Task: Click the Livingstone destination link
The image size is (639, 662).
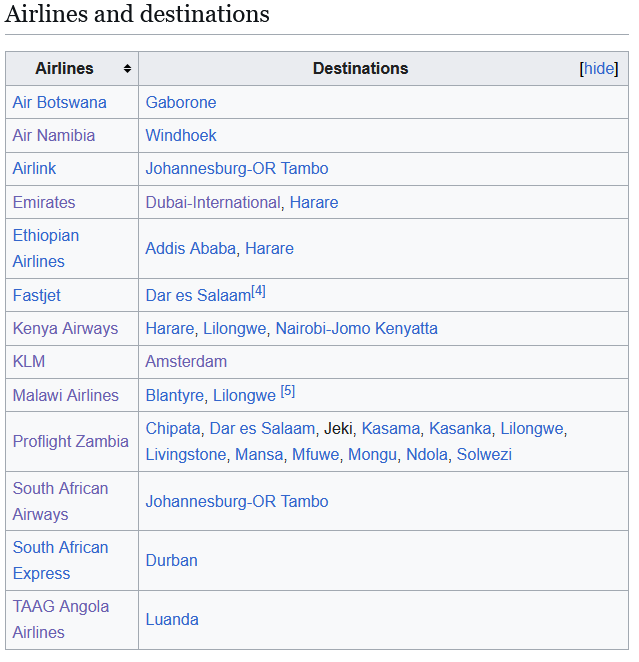Action: pos(186,454)
